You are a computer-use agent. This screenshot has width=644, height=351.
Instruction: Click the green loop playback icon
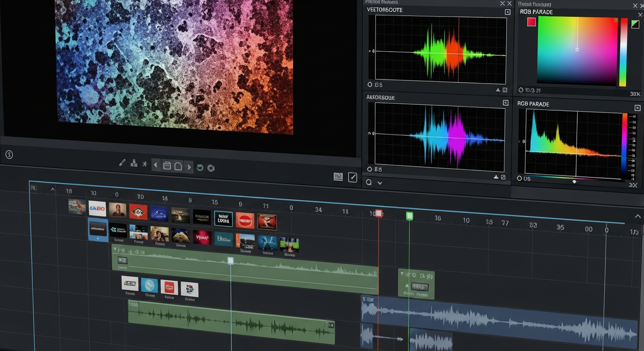200,167
